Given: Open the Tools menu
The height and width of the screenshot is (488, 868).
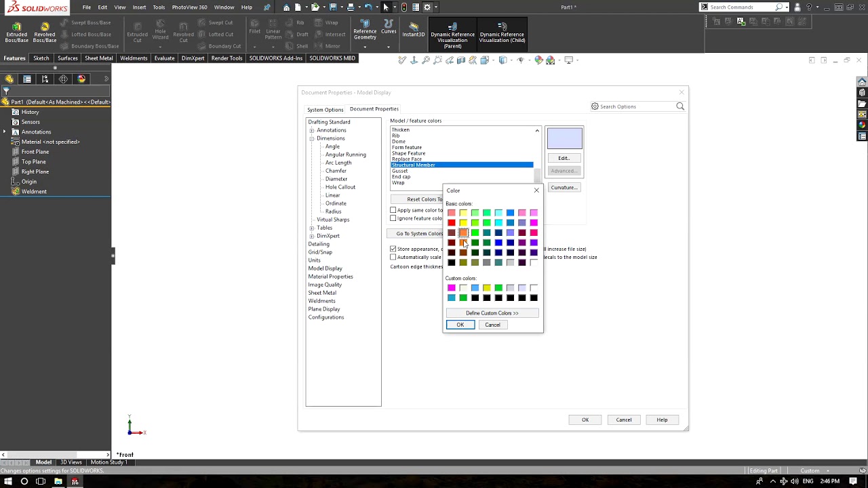Looking at the screenshot, I should coord(159,7).
